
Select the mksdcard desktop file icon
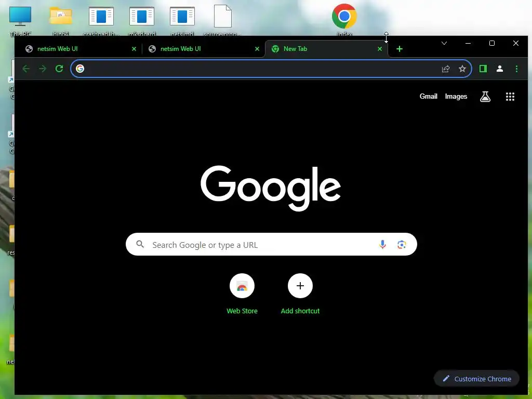(142, 20)
